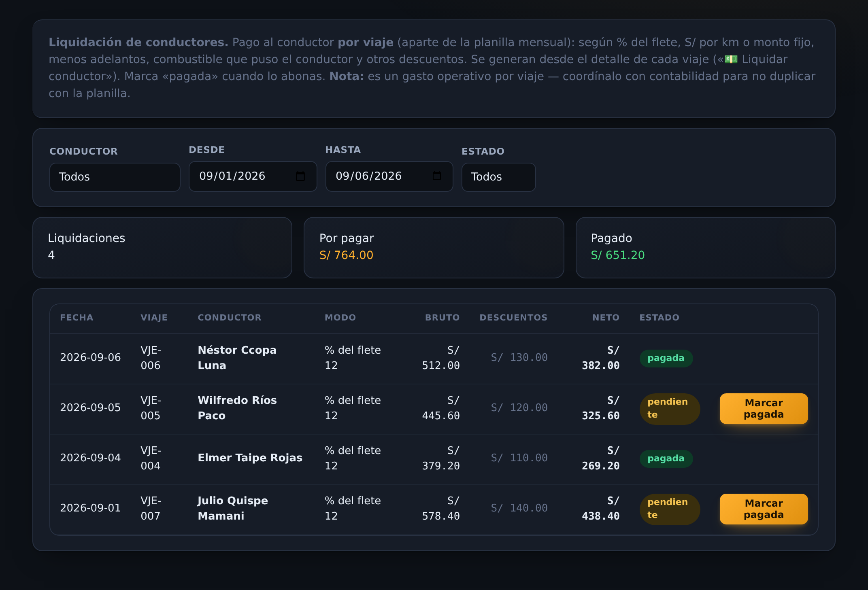Select the Pagado S/ 651.20 card
The height and width of the screenshot is (590, 868).
(x=705, y=247)
